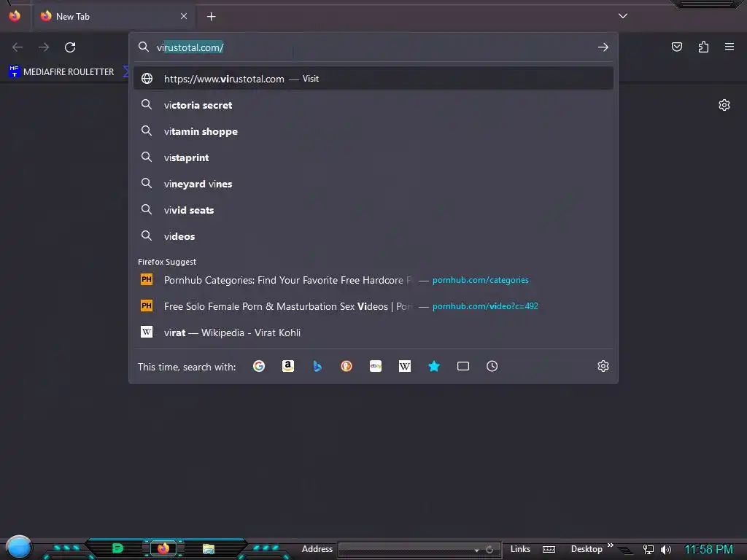The image size is (747, 560).
Task: Open the virat Wikipedia suggestion
Action: pyautogui.click(x=373, y=332)
